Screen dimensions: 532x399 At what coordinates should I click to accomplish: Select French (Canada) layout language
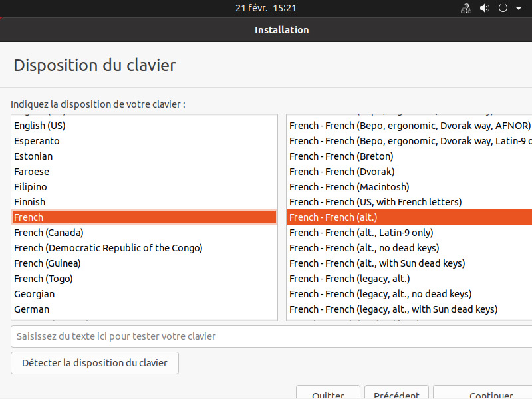(x=49, y=233)
